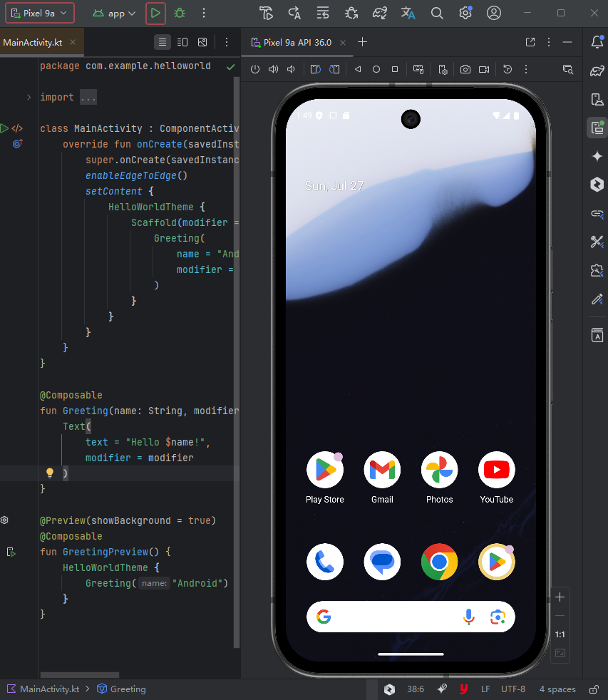Open the emulator toolbar overflow menu

tap(526, 69)
